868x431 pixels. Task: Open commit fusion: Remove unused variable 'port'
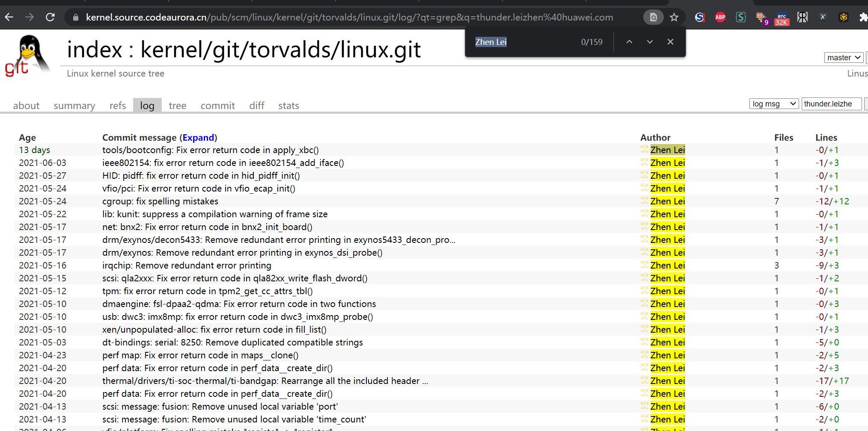[220, 407]
